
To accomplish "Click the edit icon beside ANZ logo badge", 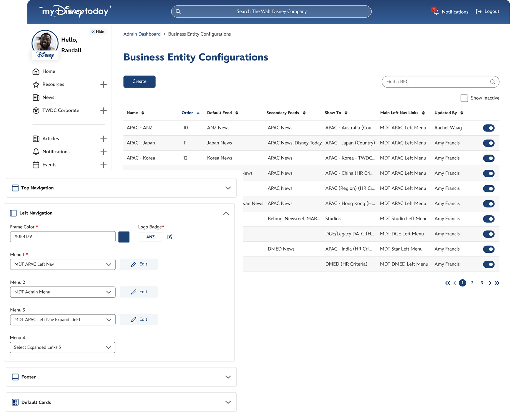I will pyautogui.click(x=170, y=237).
